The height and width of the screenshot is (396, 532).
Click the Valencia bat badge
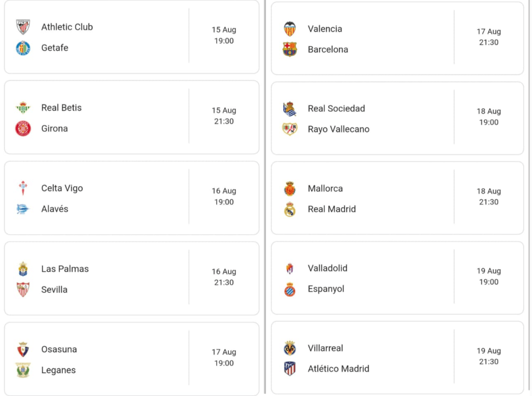coord(289,29)
